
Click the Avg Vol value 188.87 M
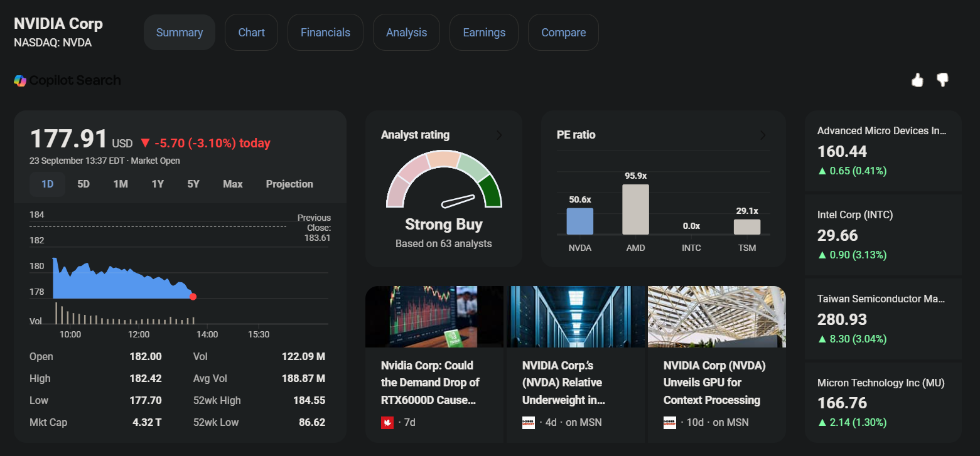[303, 378]
